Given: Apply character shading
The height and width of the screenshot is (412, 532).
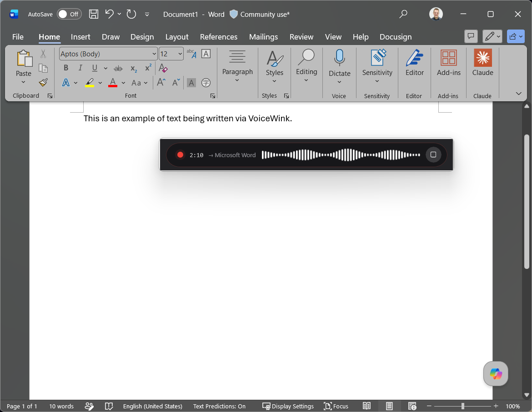Looking at the screenshot, I should coord(191,83).
